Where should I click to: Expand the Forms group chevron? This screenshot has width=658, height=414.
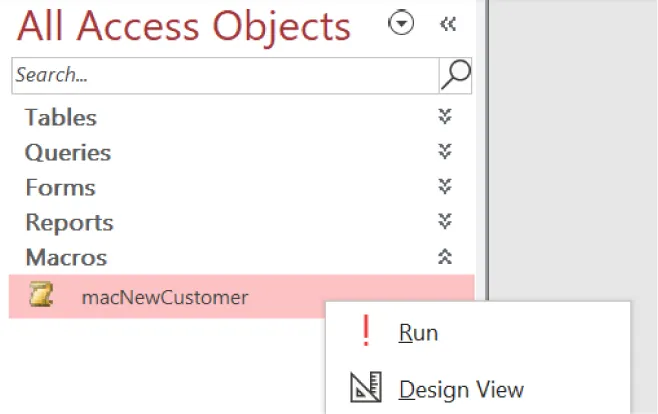pyautogui.click(x=445, y=187)
